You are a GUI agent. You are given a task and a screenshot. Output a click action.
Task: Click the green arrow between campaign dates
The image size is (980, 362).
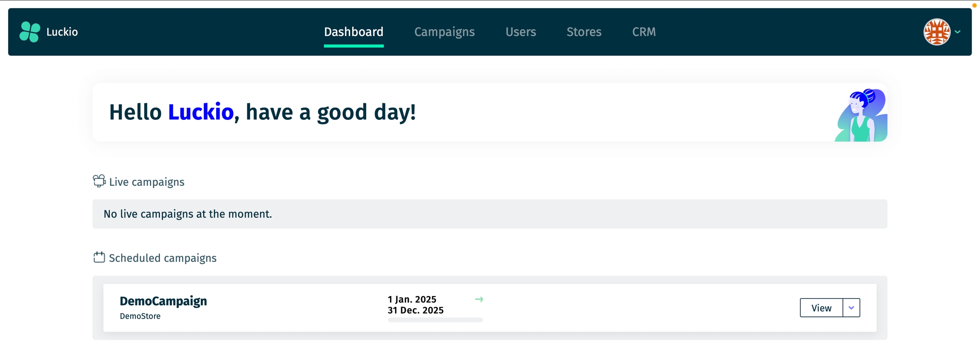479,300
